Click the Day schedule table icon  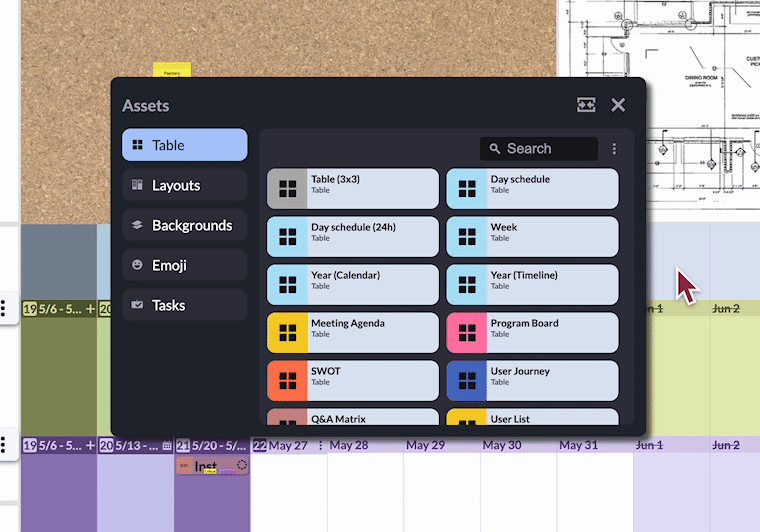467,188
